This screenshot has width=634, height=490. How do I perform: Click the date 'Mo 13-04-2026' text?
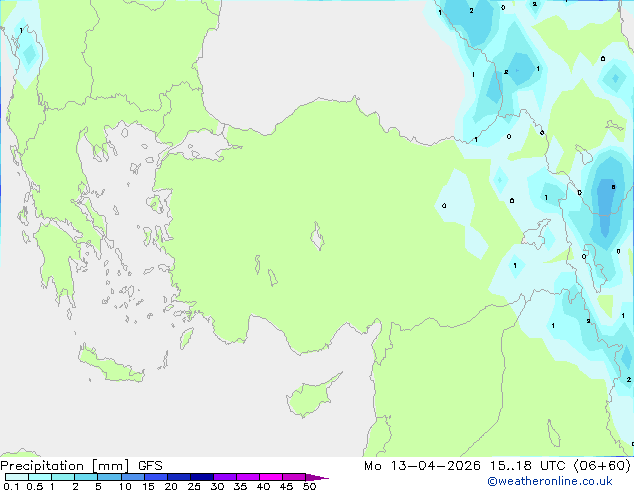(422, 466)
